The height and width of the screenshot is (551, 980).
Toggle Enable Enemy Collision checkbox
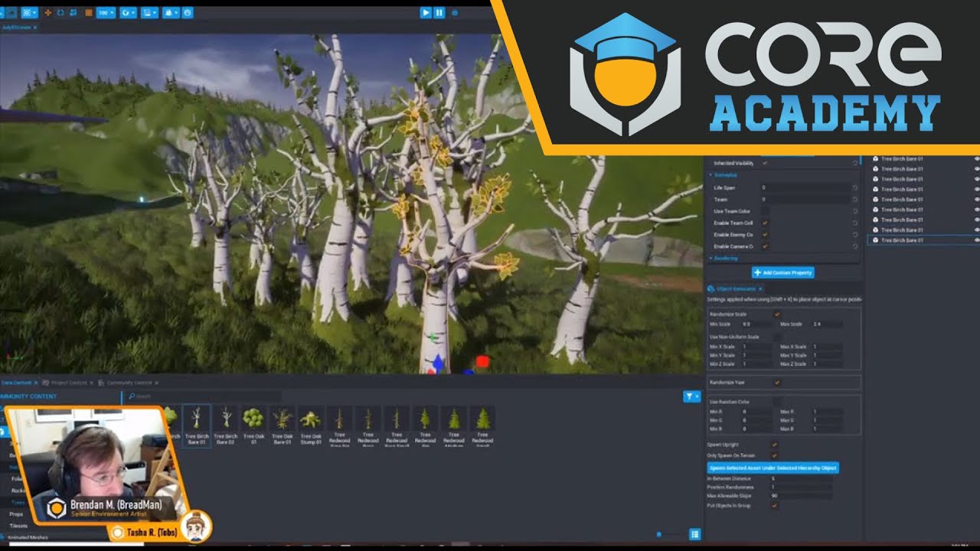click(765, 234)
